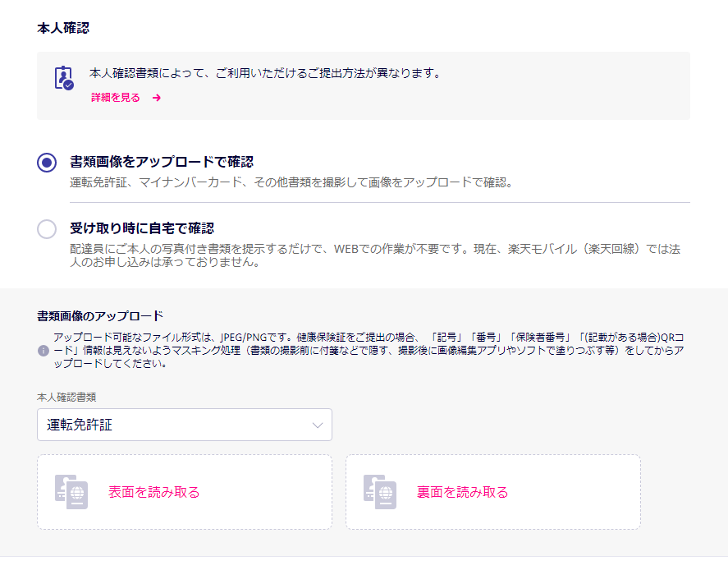This screenshot has width=728, height=561.
Task: Click description starting 配達員にご本人の写真付き書類
Action: tap(375, 255)
